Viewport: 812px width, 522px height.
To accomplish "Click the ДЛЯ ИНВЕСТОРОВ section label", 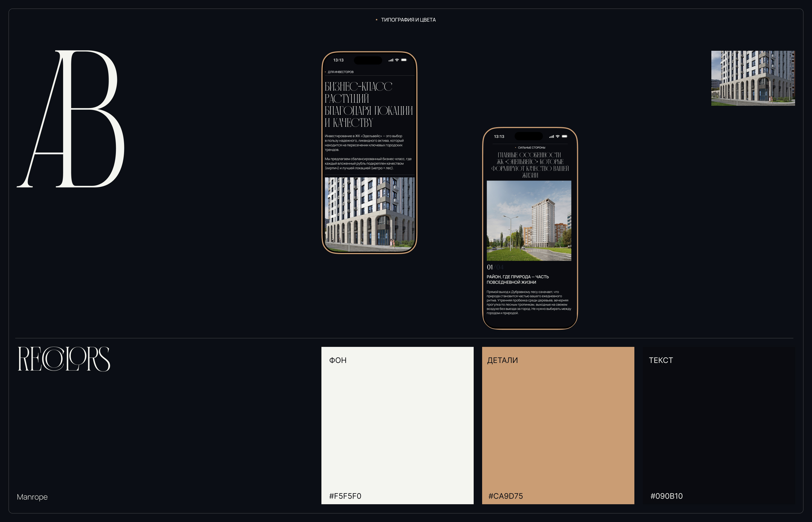I will [340, 72].
